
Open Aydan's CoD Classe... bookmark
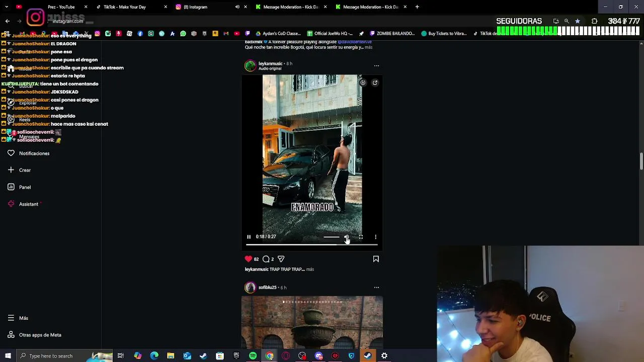[x=278, y=34]
